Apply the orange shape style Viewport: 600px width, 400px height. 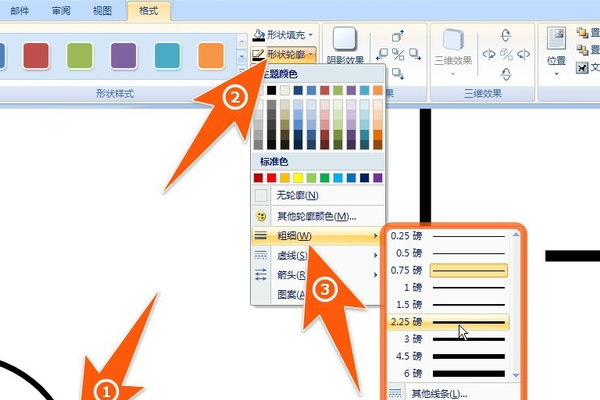[x=211, y=56]
